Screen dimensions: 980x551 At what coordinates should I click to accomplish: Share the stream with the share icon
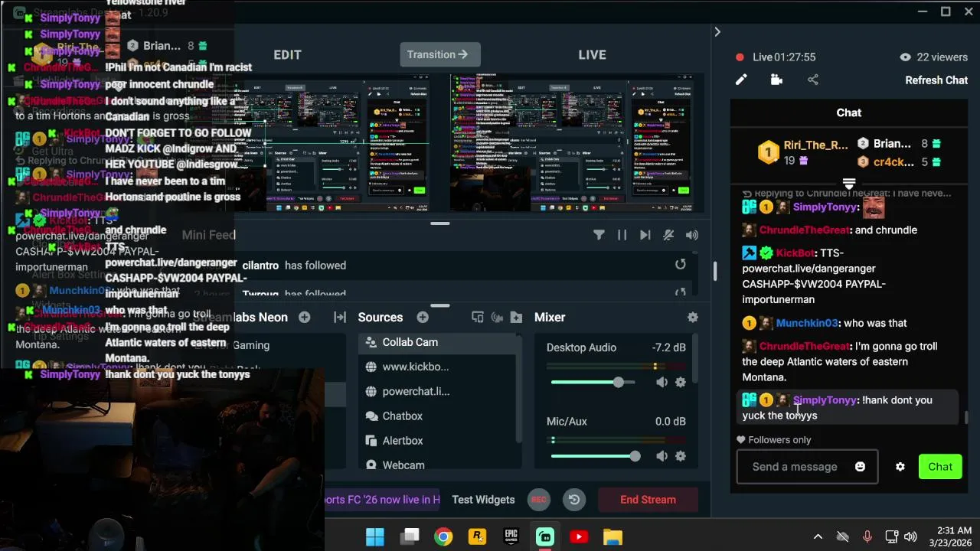click(x=813, y=80)
